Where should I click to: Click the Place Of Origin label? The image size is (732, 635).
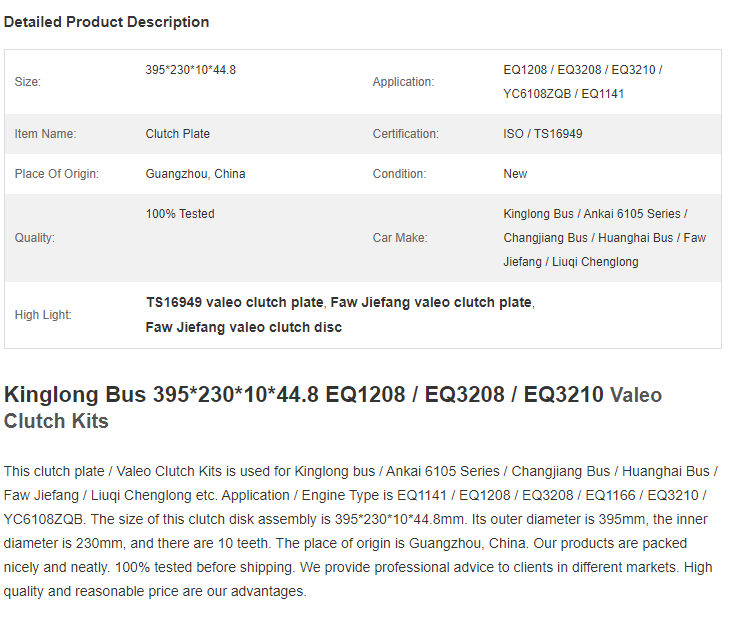click(56, 174)
